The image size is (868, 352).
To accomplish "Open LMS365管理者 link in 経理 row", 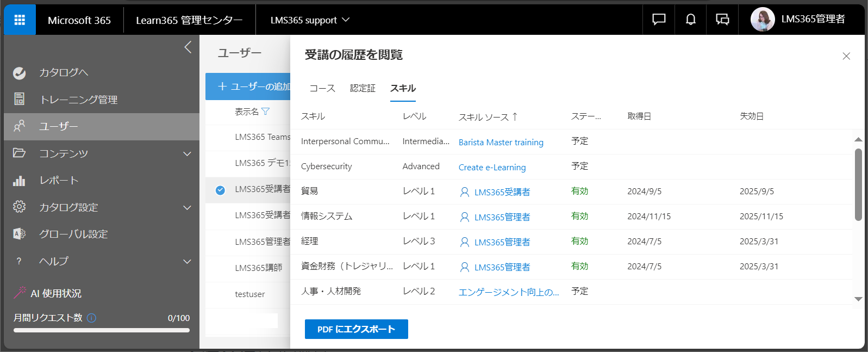I will click(x=502, y=242).
